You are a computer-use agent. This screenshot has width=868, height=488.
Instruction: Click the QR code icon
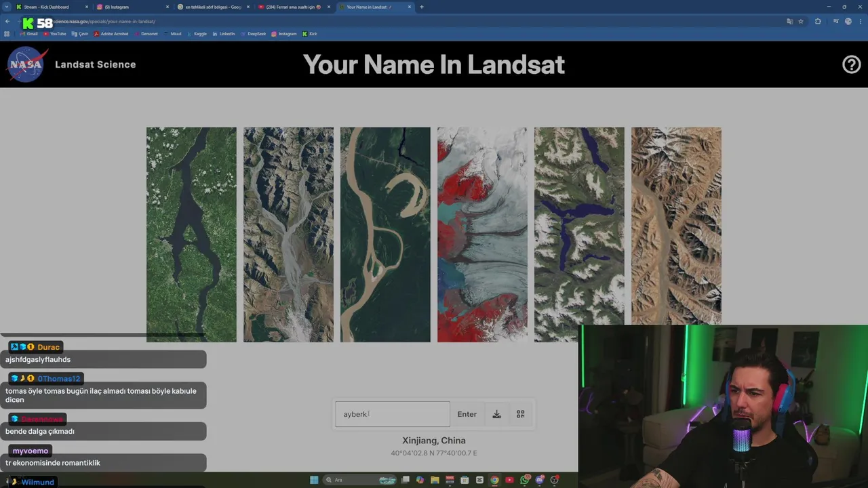[x=521, y=414]
